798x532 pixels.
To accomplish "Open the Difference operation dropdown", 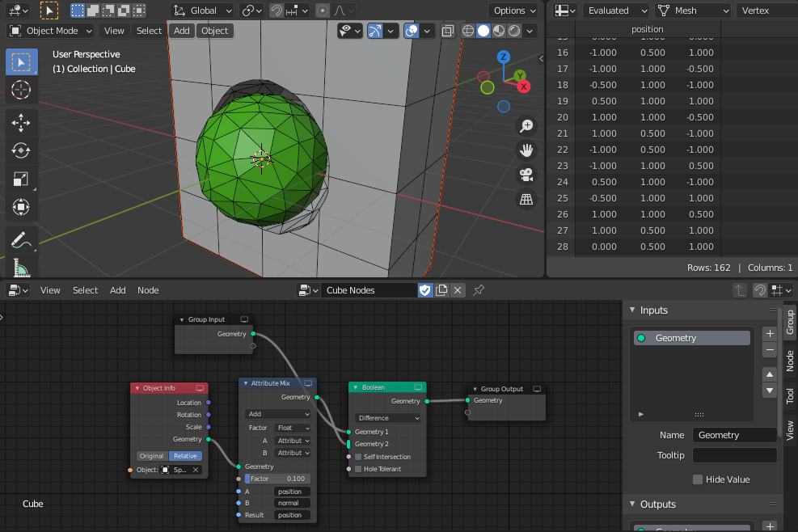I will pyautogui.click(x=388, y=418).
